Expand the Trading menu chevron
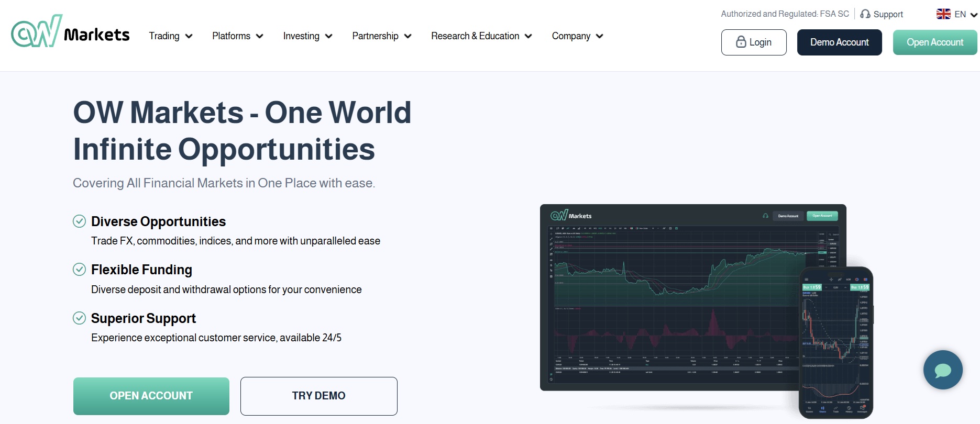 tap(189, 36)
